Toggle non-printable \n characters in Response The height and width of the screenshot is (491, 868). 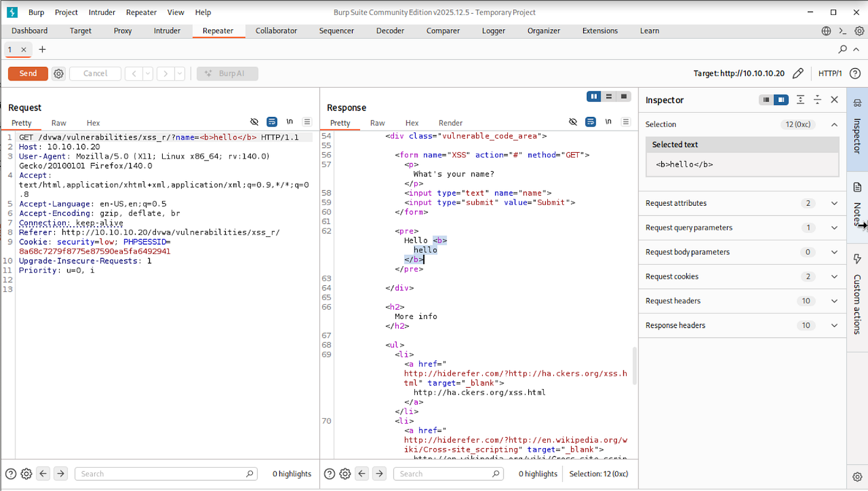click(x=608, y=122)
